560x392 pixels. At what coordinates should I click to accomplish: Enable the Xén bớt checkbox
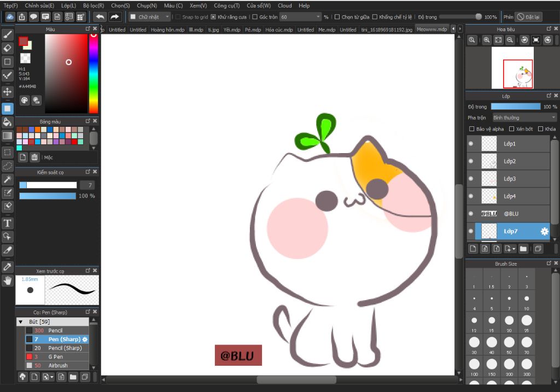pos(511,129)
